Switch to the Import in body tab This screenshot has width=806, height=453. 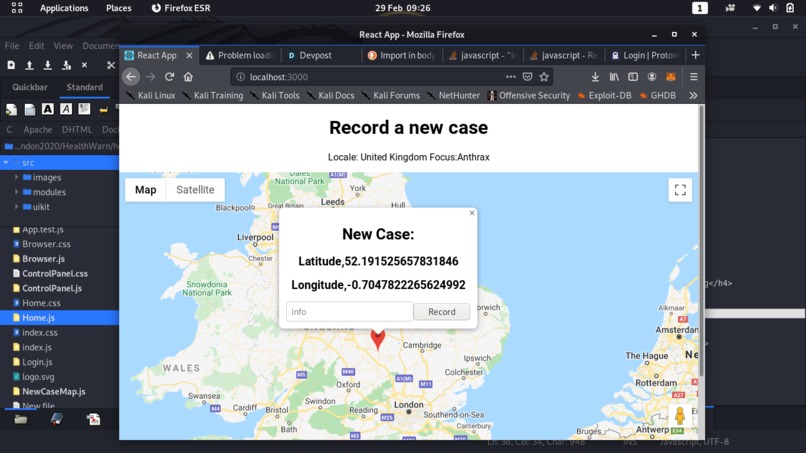pyautogui.click(x=402, y=55)
